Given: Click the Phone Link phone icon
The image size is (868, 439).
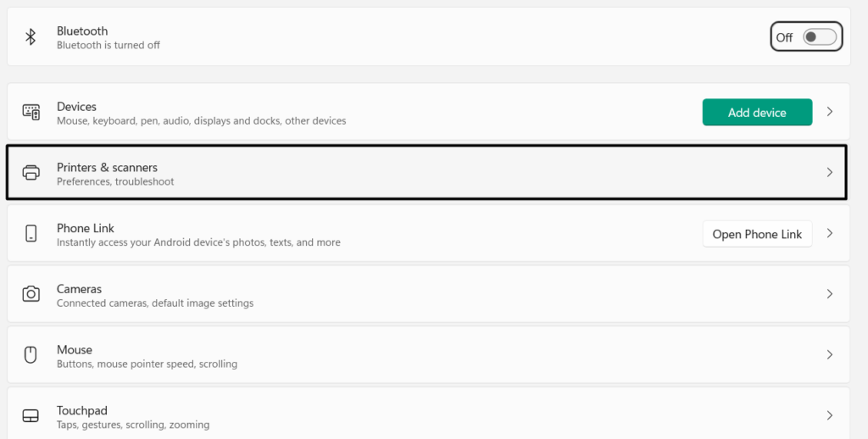Looking at the screenshot, I should pos(31,234).
